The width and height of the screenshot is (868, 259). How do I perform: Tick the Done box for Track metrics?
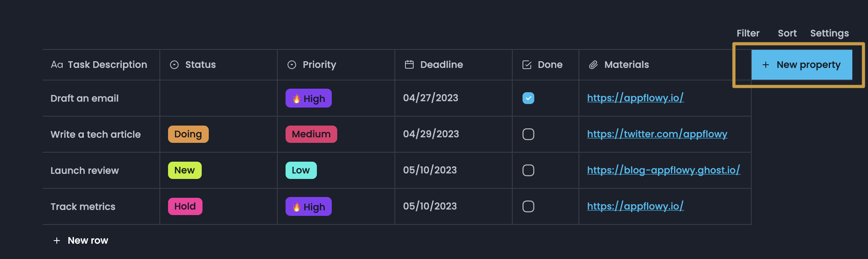(x=528, y=206)
